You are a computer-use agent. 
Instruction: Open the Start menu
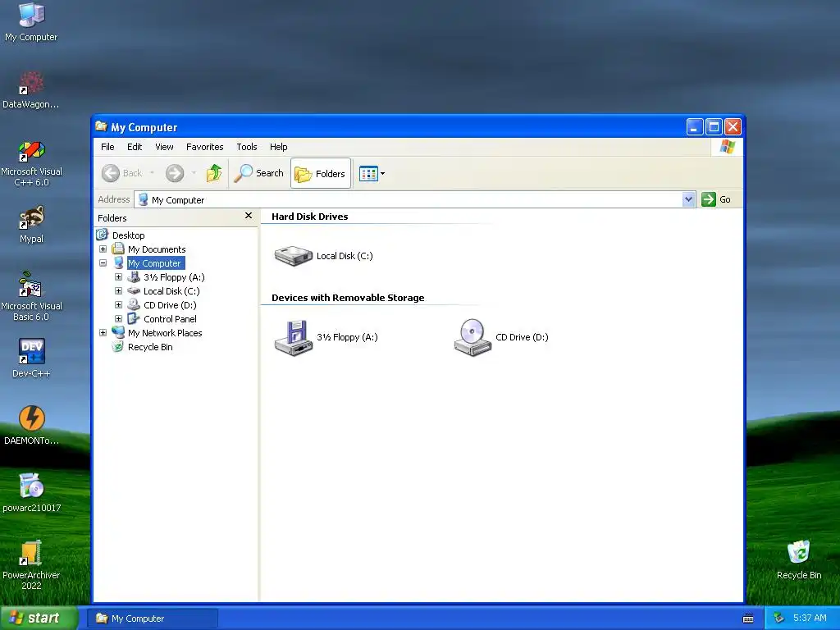39,618
